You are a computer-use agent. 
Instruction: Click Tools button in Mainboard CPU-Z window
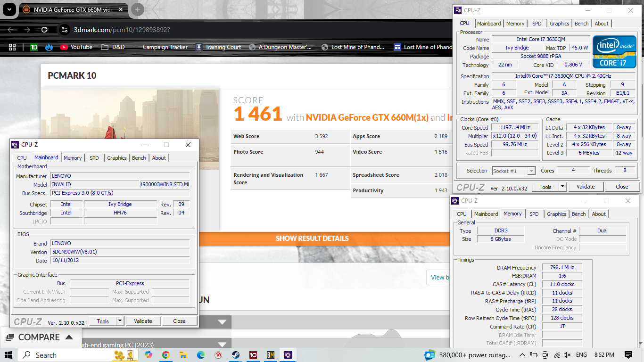(103, 321)
